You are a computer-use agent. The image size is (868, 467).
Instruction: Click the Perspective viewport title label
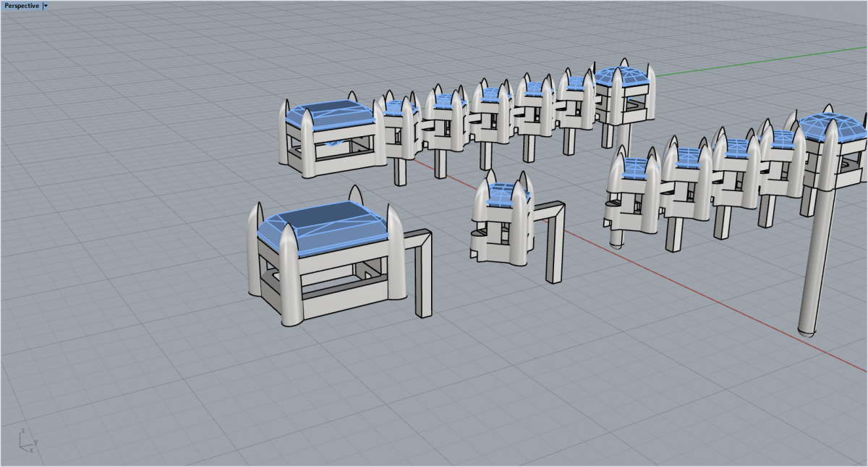(22, 6)
